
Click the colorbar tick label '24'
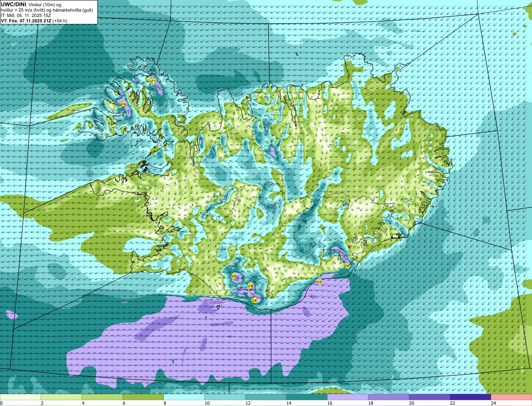click(493, 403)
